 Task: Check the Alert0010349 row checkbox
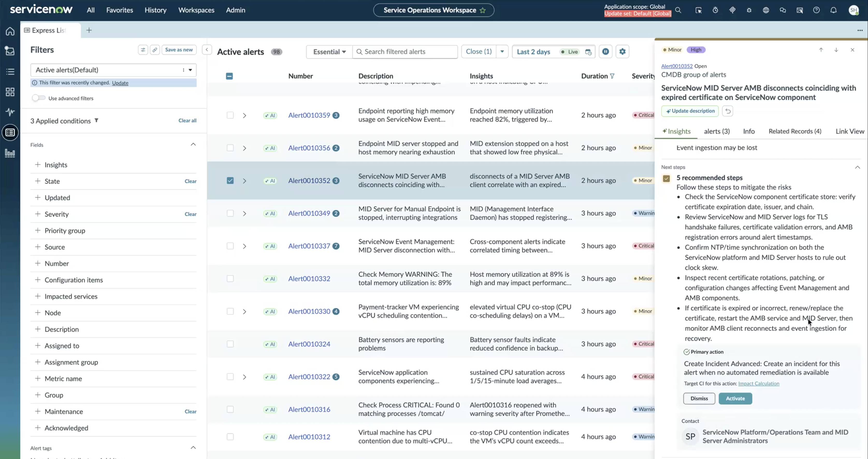point(230,213)
